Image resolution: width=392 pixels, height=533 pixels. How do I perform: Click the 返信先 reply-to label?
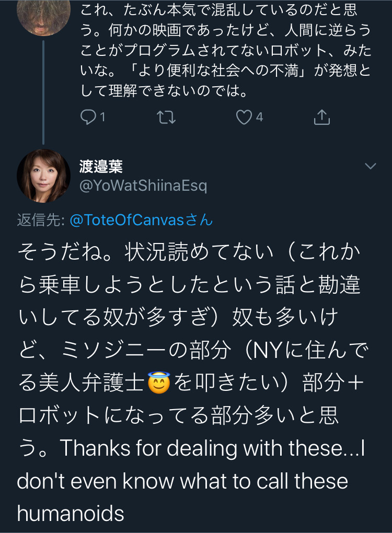tap(40, 220)
